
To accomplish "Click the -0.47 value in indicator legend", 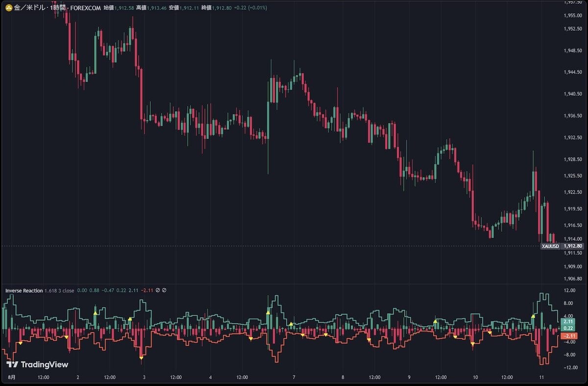I will [108, 290].
